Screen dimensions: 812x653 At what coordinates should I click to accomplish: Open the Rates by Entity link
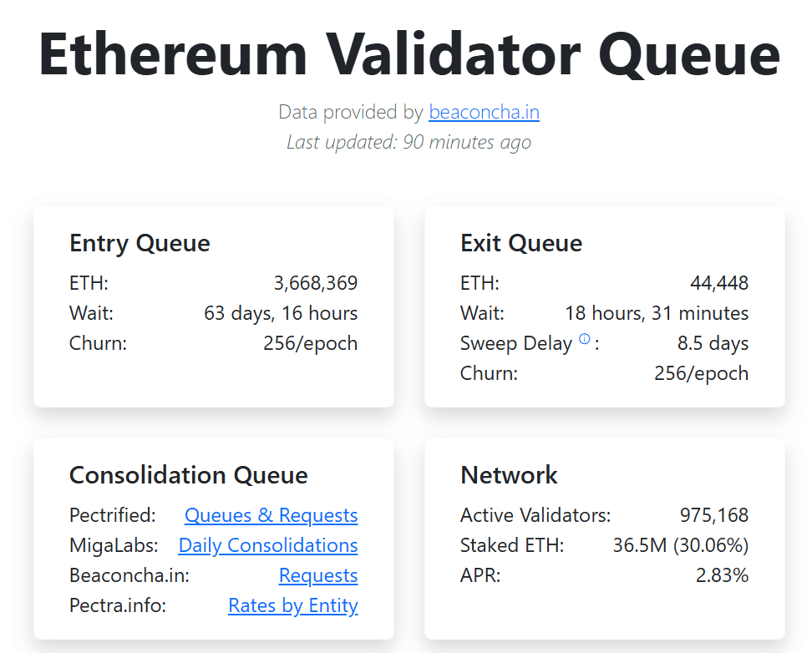pyautogui.click(x=292, y=605)
